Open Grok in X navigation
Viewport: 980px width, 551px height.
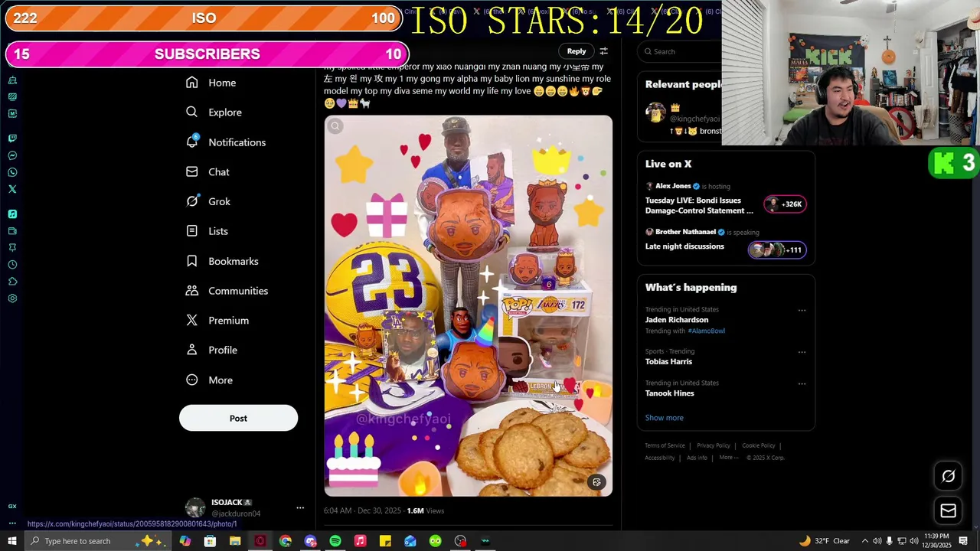208,201
